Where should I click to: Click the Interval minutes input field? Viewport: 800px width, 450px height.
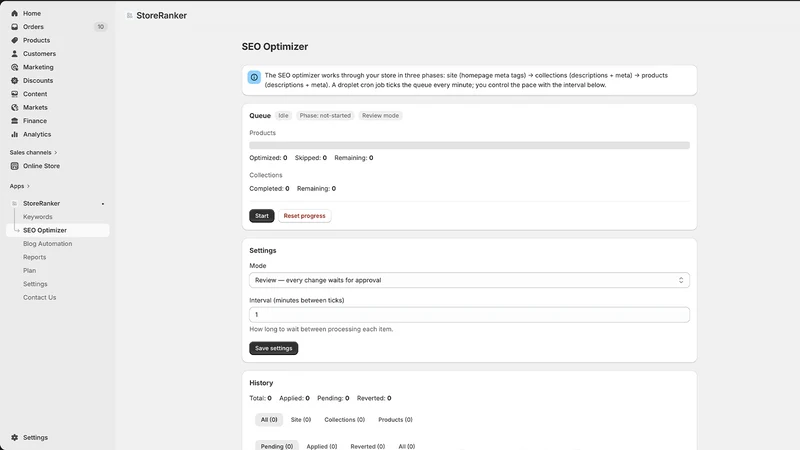(x=469, y=315)
